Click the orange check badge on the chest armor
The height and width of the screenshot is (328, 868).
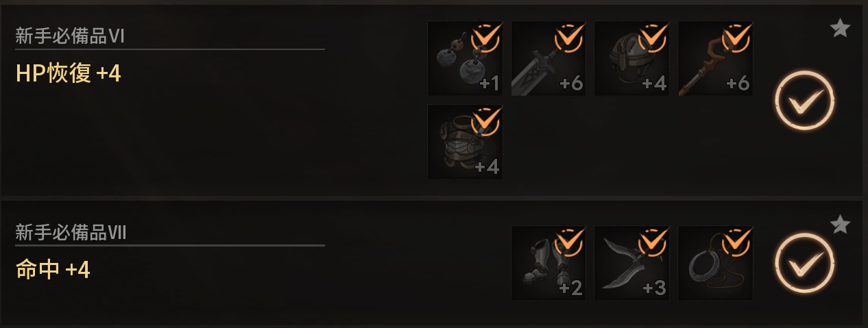pyautogui.click(x=485, y=122)
